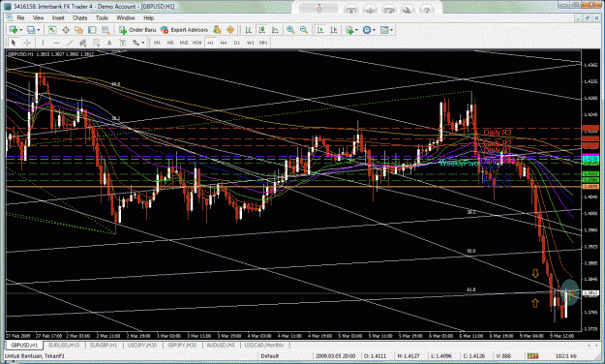
Task: Open the Indicators dropdown arrow
Action: coord(356,30)
